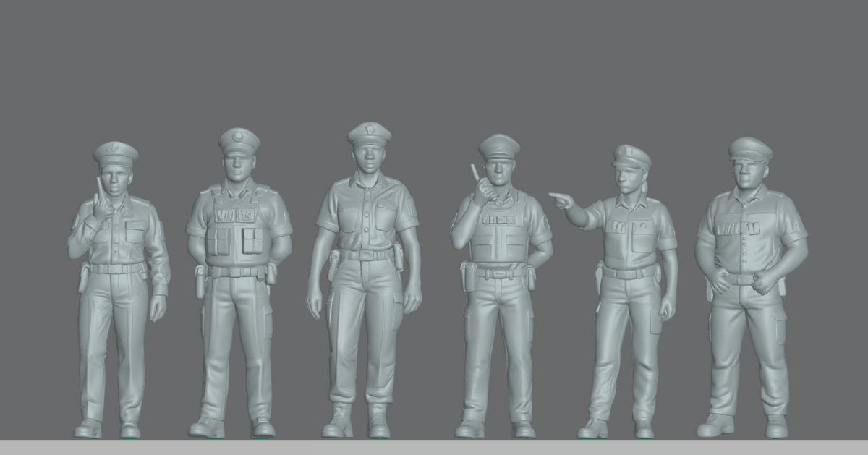Screen dimensions: 868x455
Task: Pick the vest-wearing officer with both hands behind back
Action: pos(238,283)
